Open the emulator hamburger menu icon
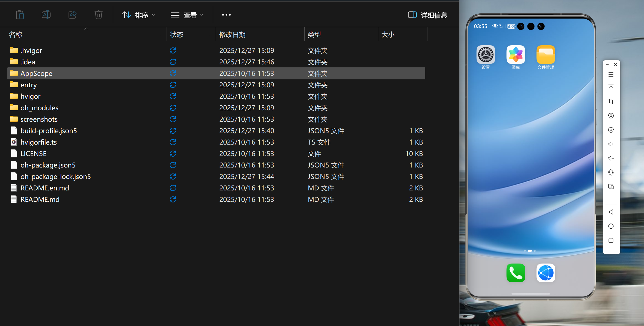The height and width of the screenshot is (326, 644). pyautogui.click(x=611, y=74)
